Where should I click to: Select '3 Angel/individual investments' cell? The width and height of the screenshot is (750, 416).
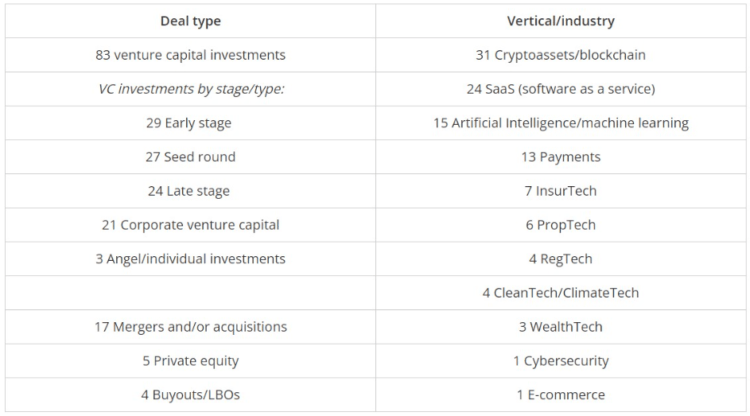coord(190,259)
